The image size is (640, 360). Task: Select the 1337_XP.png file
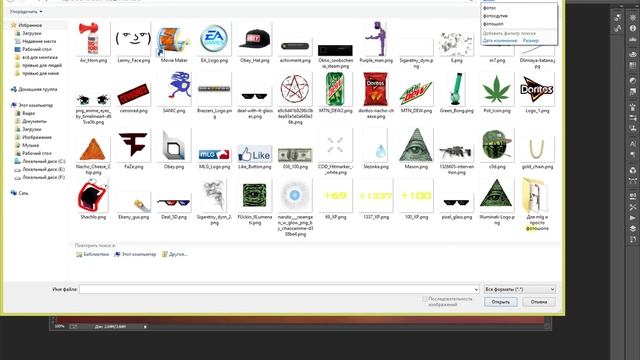[x=376, y=196]
